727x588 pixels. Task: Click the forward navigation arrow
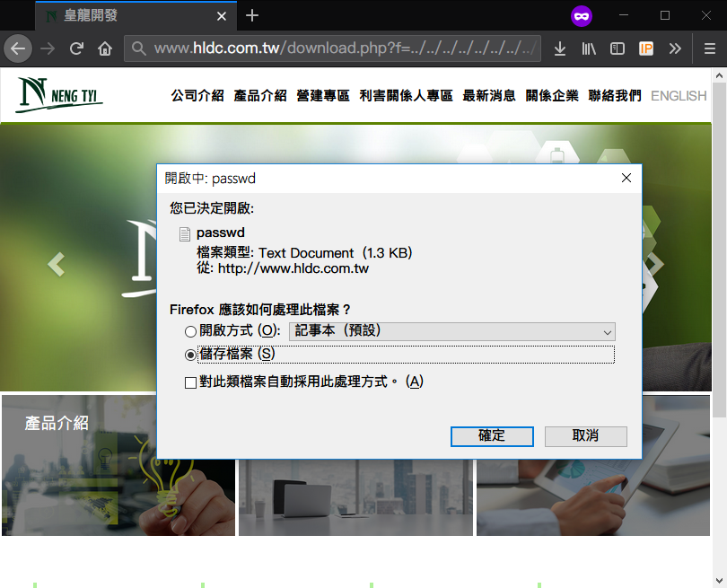[x=48, y=48]
